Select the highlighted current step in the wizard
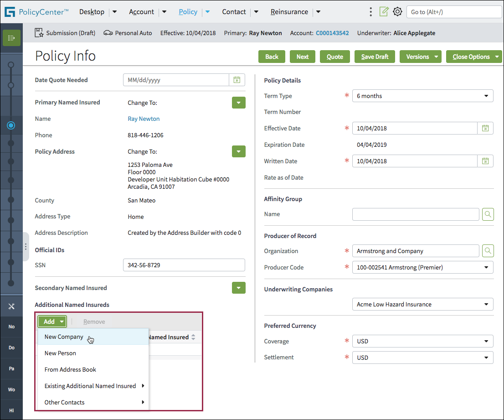 pos(11,125)
